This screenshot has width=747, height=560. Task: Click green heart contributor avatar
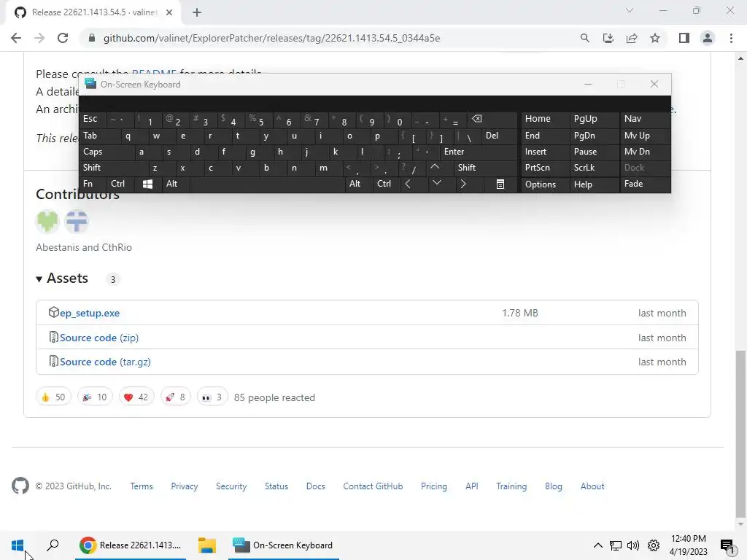[x=47, y=222]
